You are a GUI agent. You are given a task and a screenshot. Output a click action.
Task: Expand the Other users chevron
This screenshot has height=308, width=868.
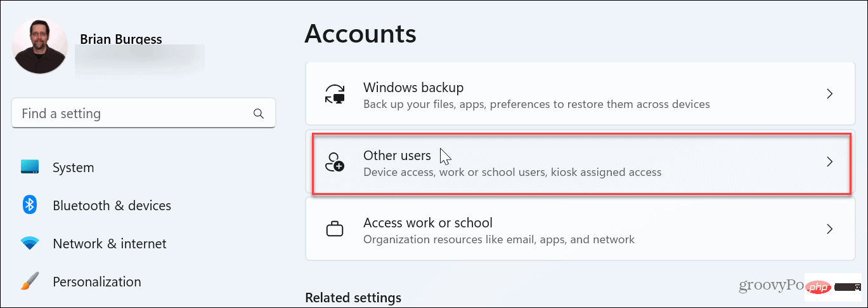(829, 162)
